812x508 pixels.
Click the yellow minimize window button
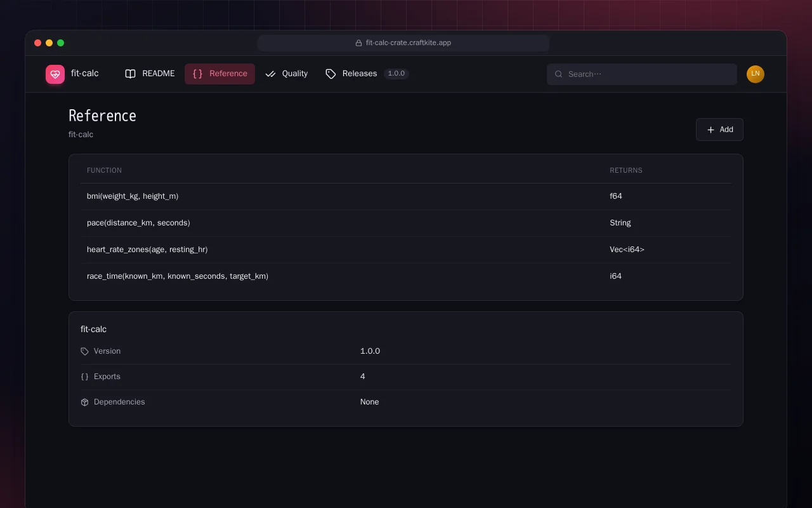(49, 43)
